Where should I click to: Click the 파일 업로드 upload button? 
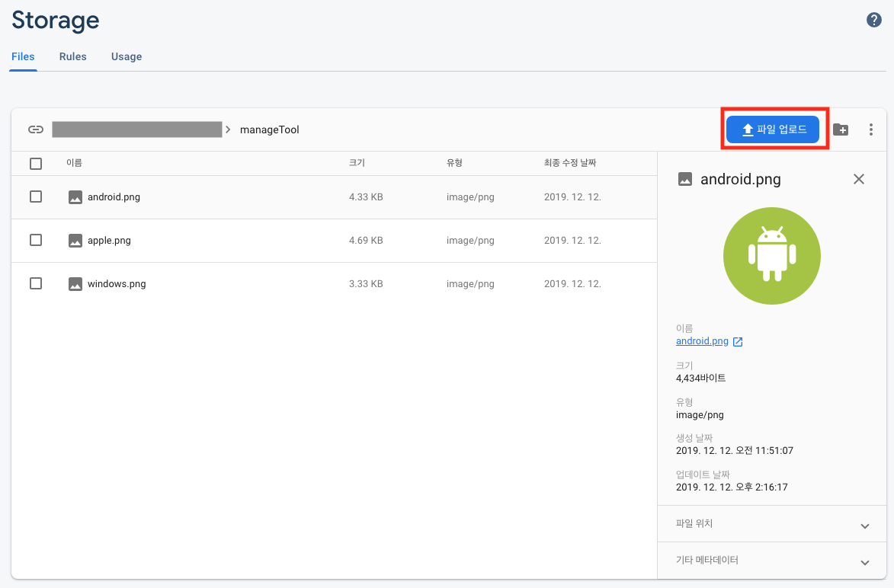coord(773,129)
